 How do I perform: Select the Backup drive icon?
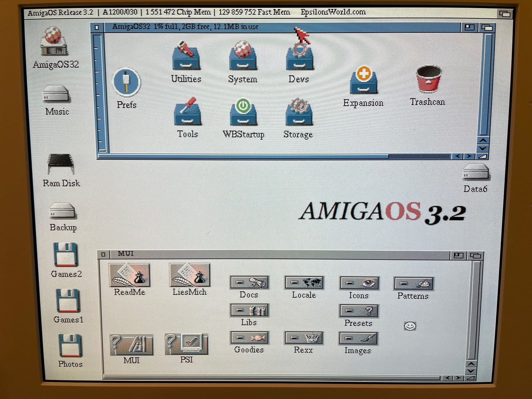(62, 211)
